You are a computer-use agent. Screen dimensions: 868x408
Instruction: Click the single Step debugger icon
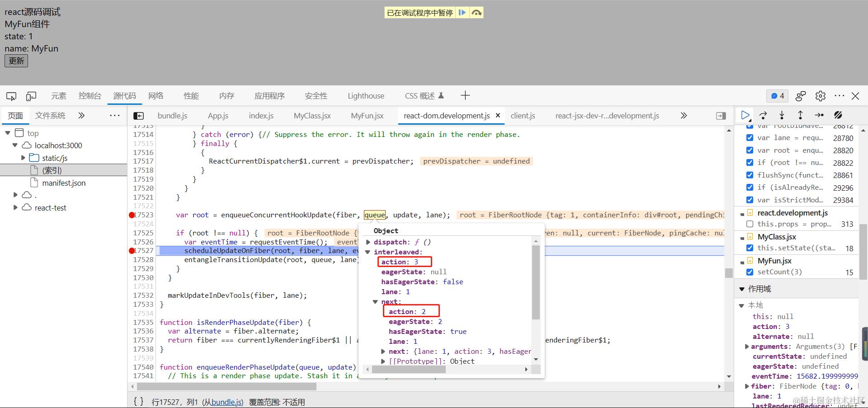(819, 115)
